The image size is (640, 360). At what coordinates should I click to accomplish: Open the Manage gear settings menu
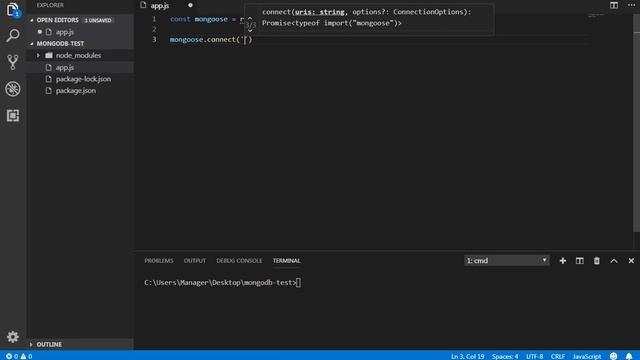tap(13, 337)
